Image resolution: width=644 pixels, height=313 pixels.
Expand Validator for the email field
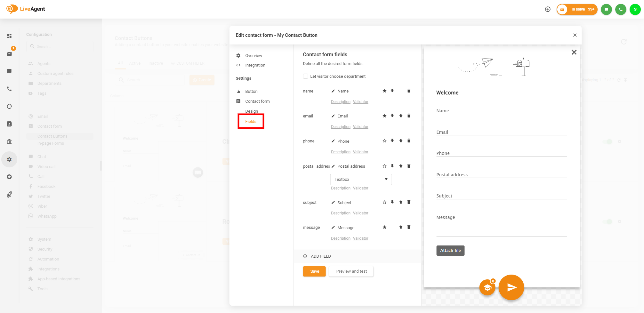click(360, 127)
